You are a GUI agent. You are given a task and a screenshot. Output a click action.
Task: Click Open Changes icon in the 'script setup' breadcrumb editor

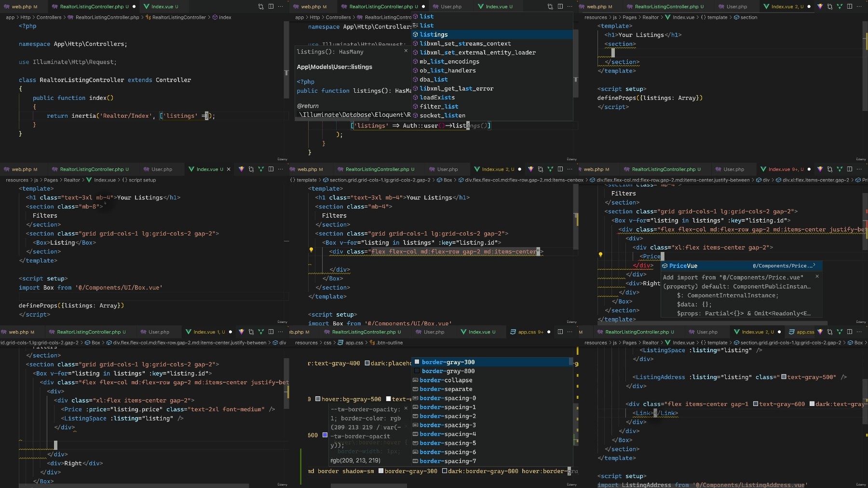point(251,169)
